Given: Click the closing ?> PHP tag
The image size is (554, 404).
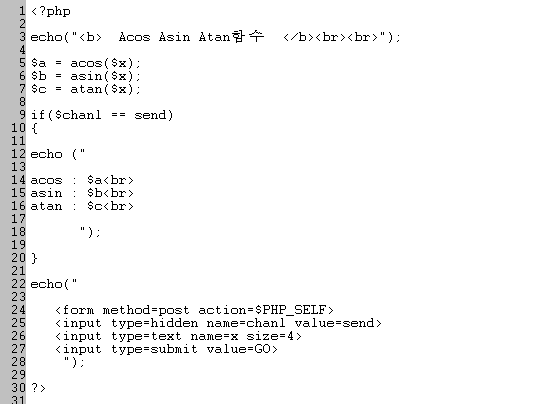Looking at the screenshot, I should pos(39,388).
